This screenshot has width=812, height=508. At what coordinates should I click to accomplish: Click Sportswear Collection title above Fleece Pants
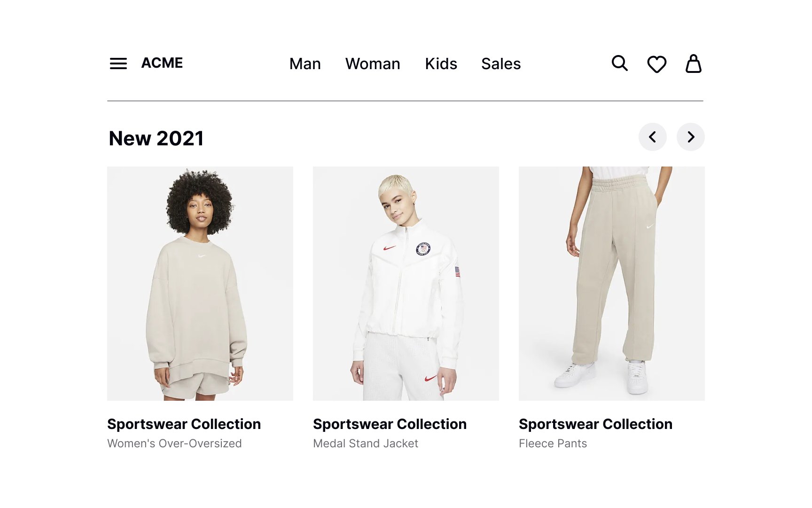[x=595, y=424]
